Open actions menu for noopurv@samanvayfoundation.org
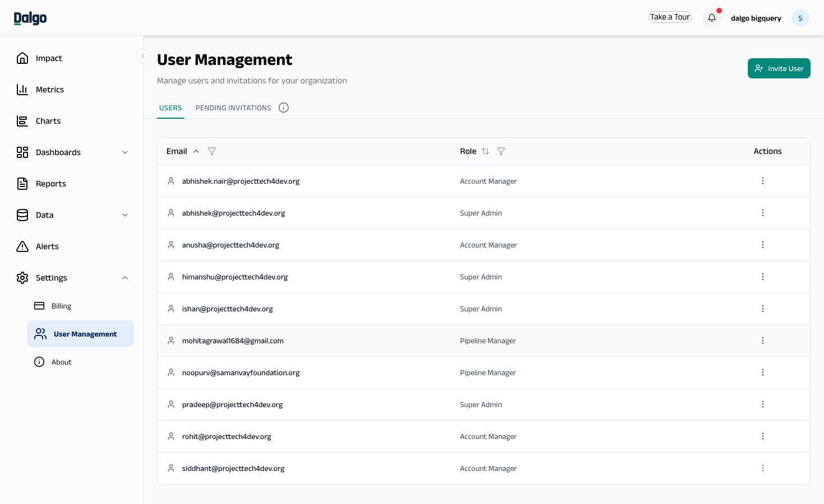Screen dimensions: 824x504 [763, 372]
